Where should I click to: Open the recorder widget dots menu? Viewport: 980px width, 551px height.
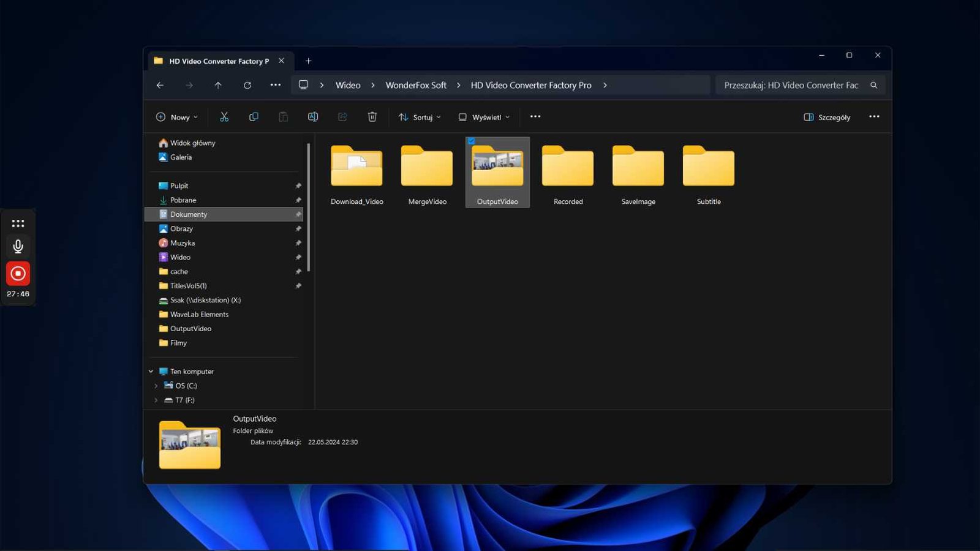[18, 223]
